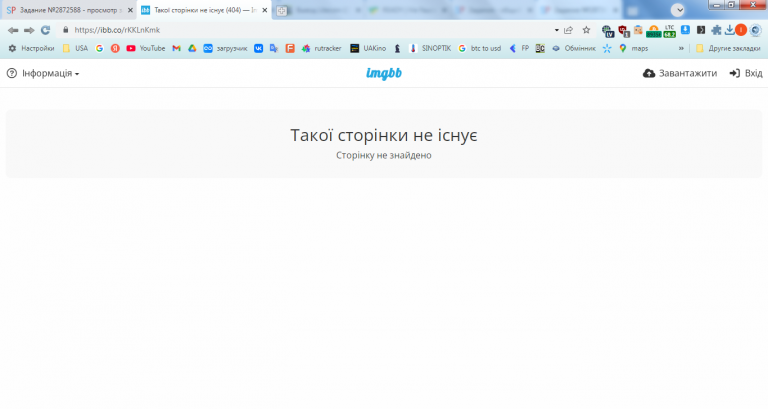Open the rutracker bookmark
Screen dimensions: 768x409
pyautogui.click(x=321, y=48)
